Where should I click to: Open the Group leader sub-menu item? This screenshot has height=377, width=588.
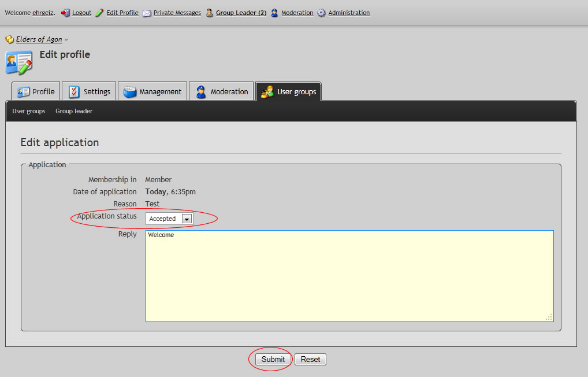pos(74,111)
